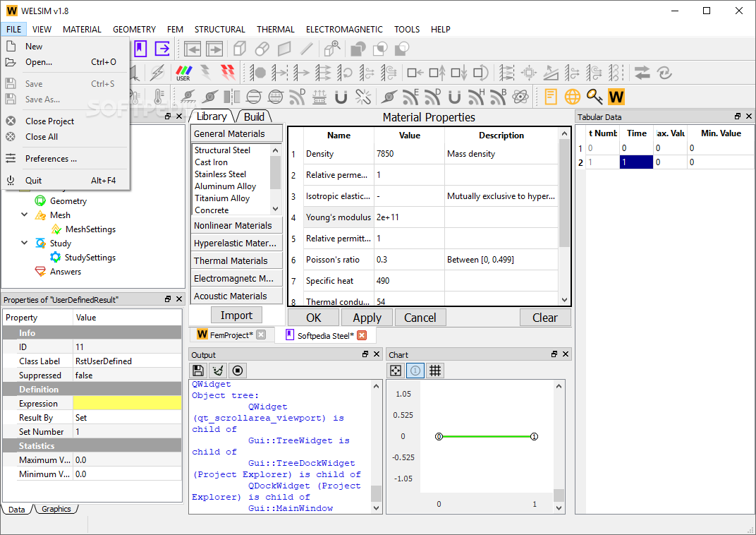Select Titanium Alloy in materials list
This screenshot has height=535, width=756.
(x=221, y=198)
